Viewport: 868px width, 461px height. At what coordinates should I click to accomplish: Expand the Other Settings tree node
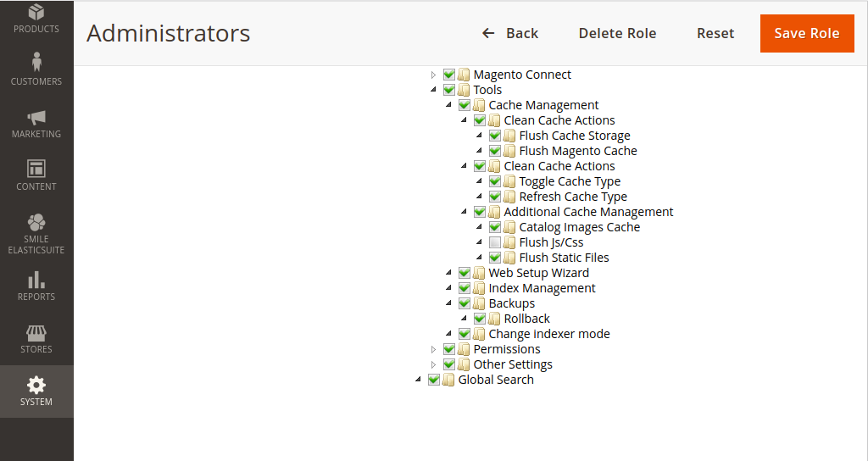[434, 364]
